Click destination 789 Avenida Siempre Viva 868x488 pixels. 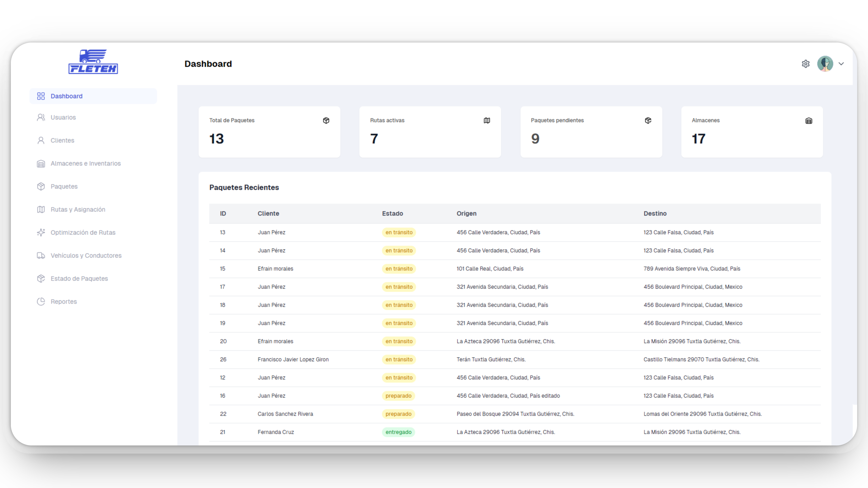(x=692, y=269)
